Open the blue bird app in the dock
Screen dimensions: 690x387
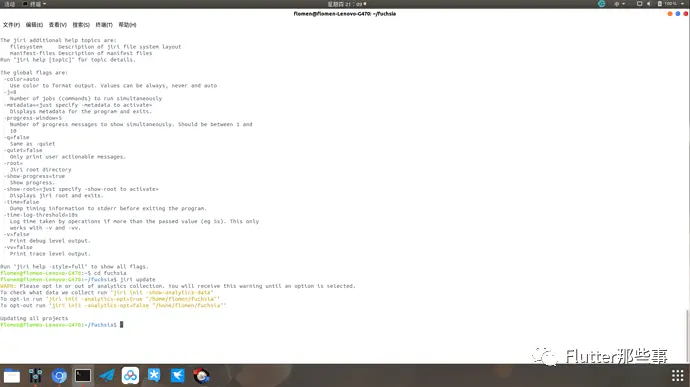point(178,376)
